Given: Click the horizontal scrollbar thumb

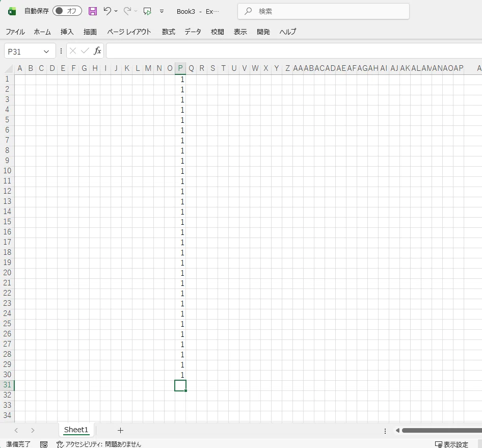Looking at the screenshot, I should coord(441,430).
